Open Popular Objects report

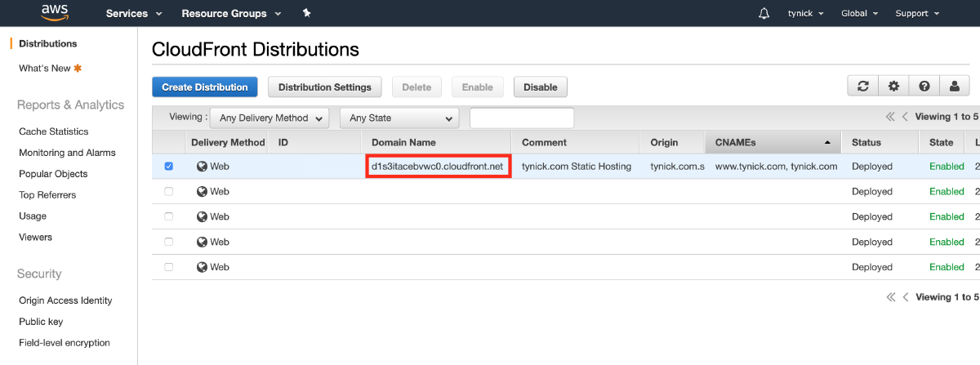point(53,174)
